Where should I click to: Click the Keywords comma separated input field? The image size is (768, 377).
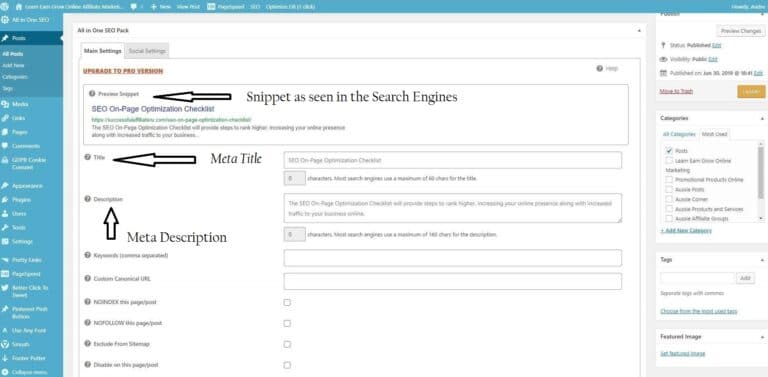point(453,258)
